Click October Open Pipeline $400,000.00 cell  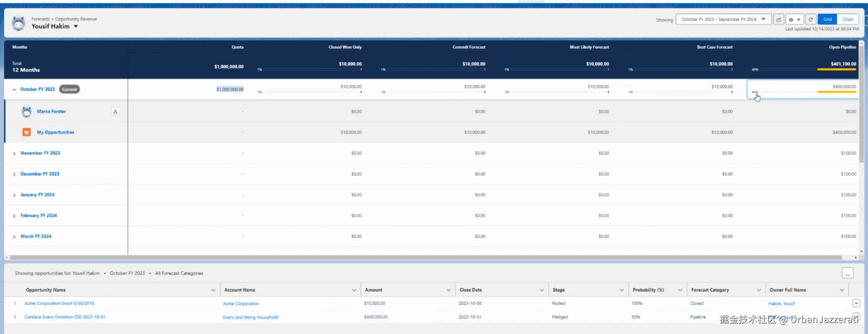[844, 86]
